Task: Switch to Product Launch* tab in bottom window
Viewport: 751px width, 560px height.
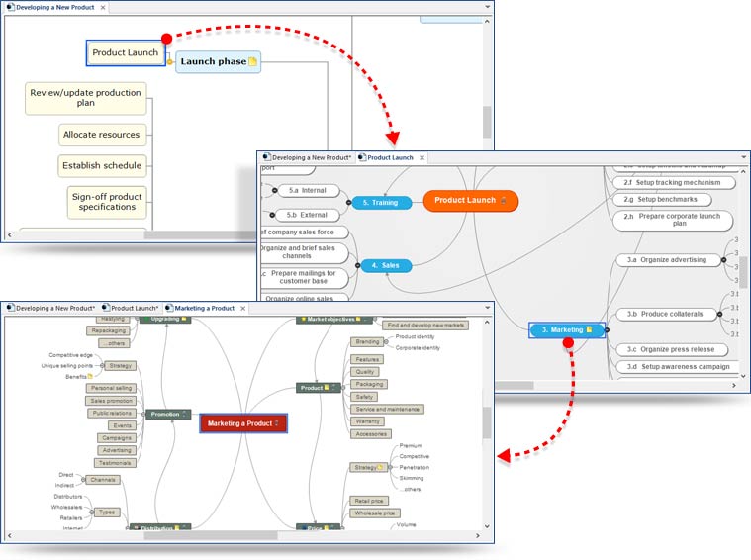Action: coord(131,308)
